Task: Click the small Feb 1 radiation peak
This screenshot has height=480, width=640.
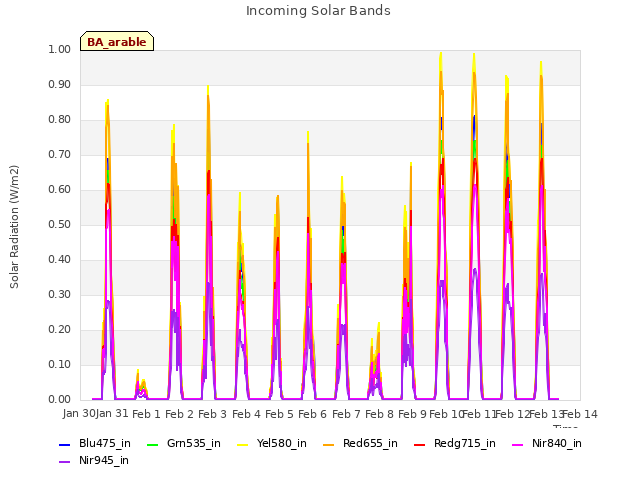Action: point(138,371)
